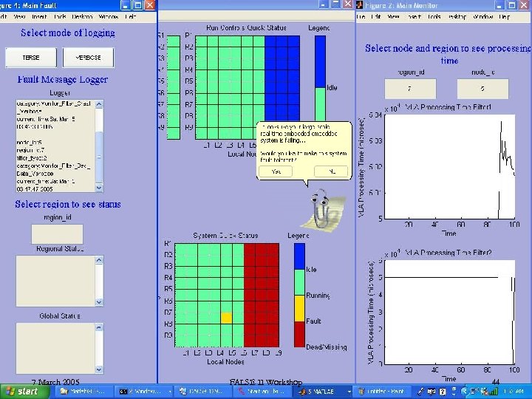Click the TERSE logging mode button

click(x=31, y=58)
